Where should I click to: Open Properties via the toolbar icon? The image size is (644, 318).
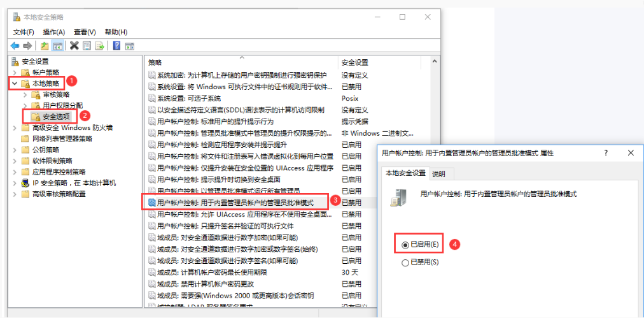(87, 45)
